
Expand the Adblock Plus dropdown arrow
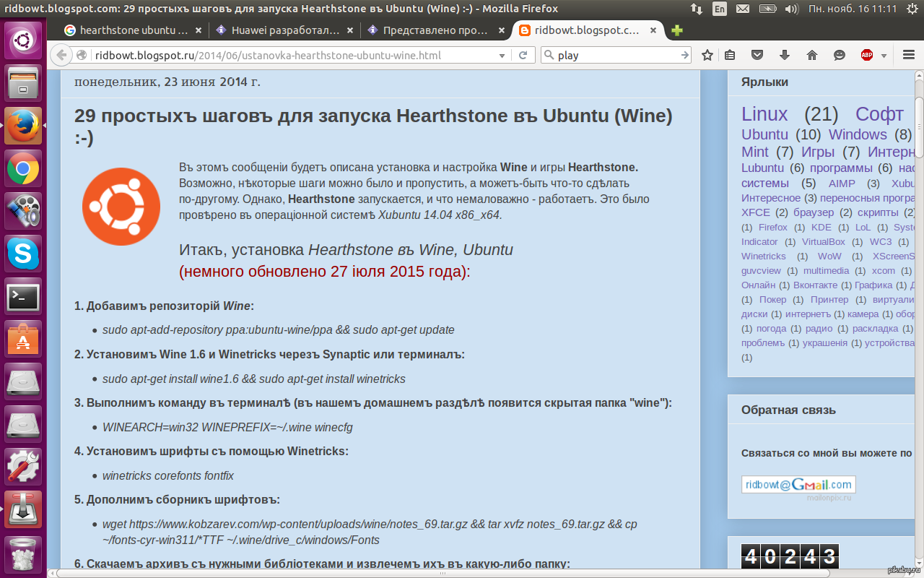(884, 56)
